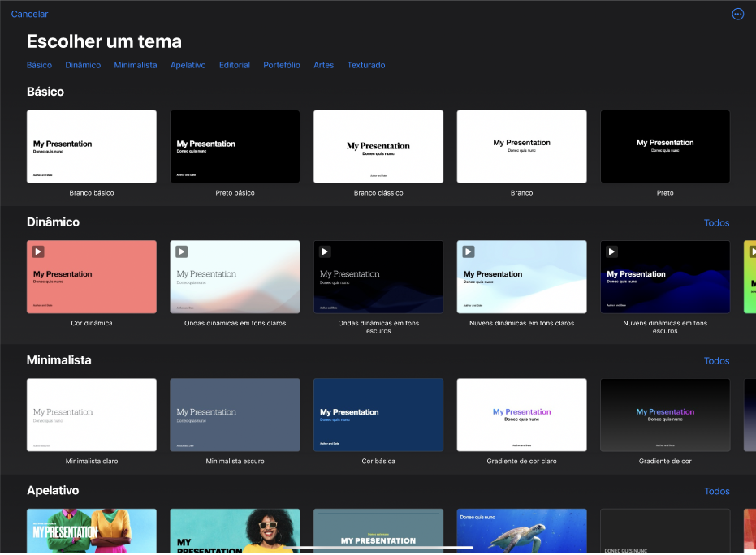Choose the Gradiente de cor claro theme
The height and width of the screenshot is (555, 756).
[521, 415]
